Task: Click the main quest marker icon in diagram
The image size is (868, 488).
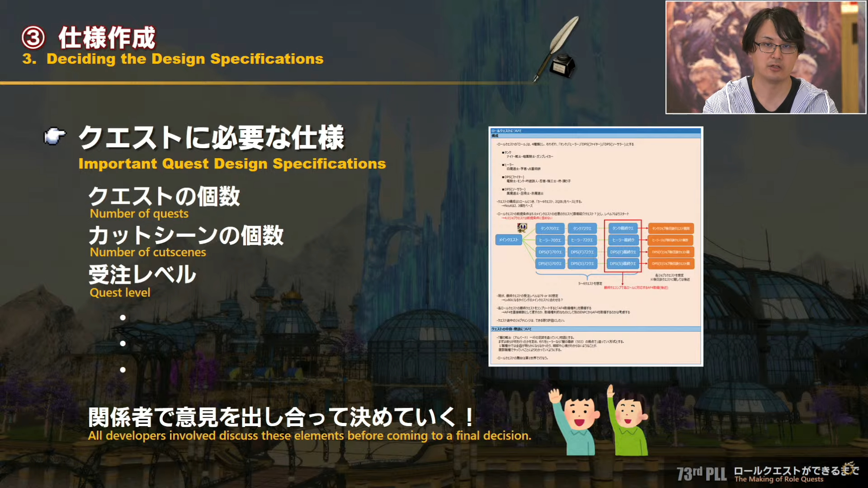Action: coord(522,228)
